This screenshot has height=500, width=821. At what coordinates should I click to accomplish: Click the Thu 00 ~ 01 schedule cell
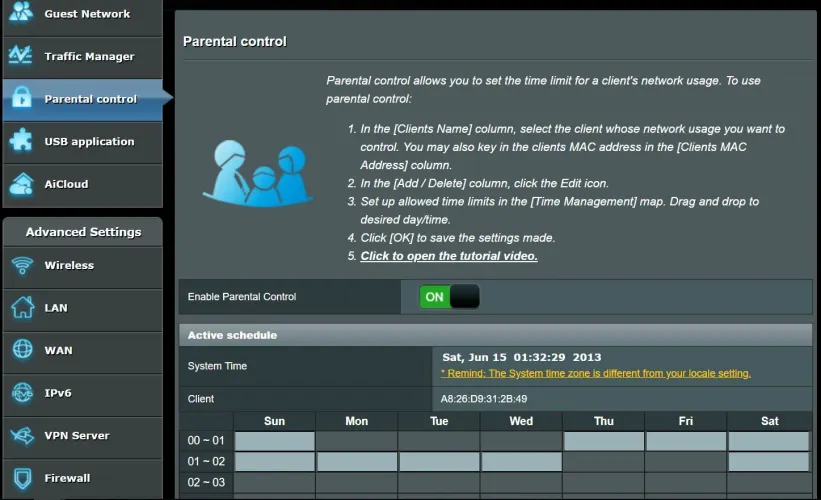pos(603,441)
